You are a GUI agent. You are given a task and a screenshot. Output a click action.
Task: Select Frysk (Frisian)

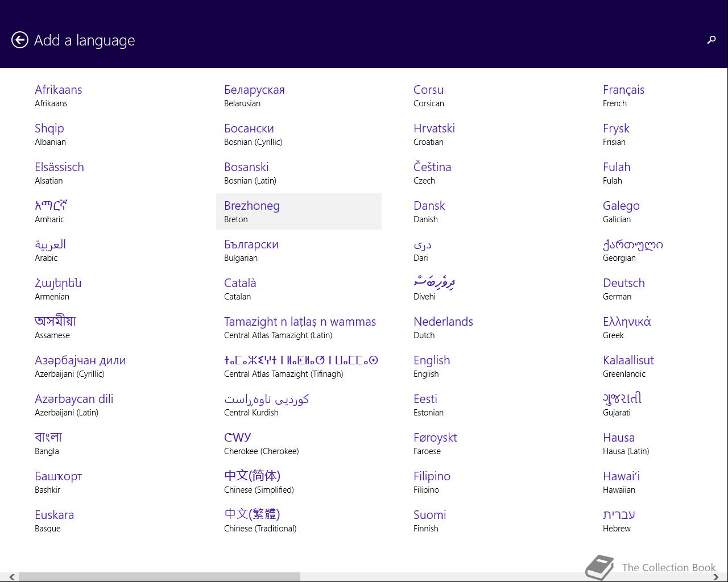[661, 134]
